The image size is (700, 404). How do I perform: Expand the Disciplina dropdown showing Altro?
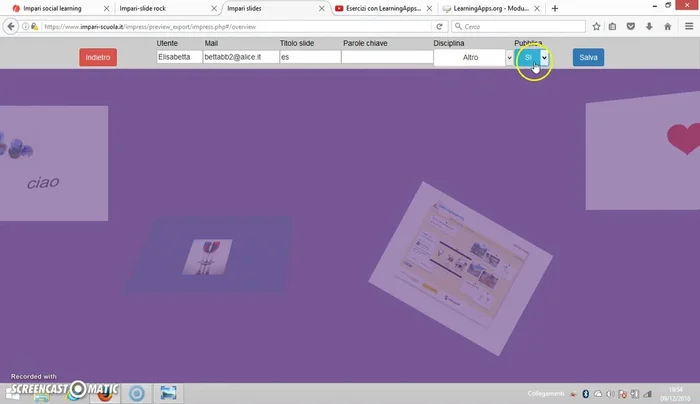pos(473,58)
